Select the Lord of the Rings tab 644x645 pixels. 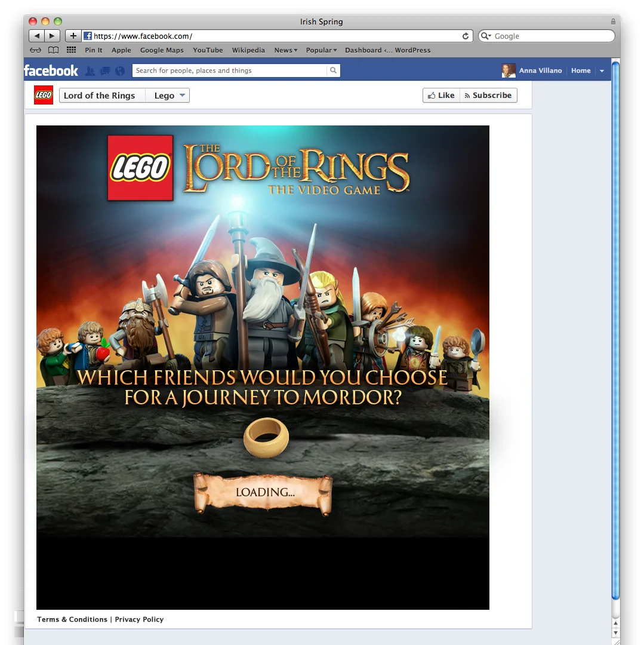pos(102,96)
